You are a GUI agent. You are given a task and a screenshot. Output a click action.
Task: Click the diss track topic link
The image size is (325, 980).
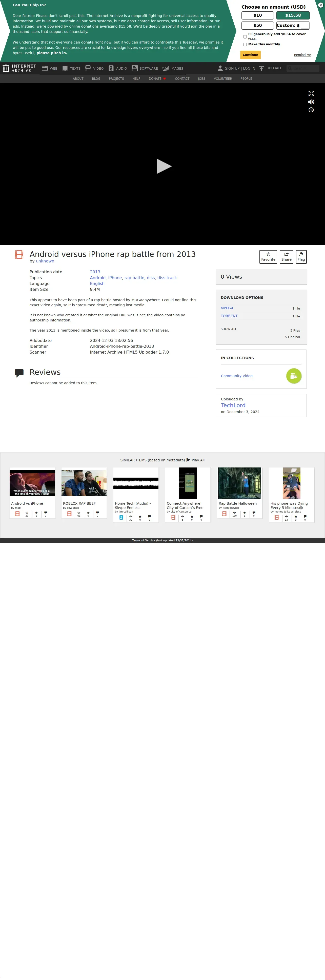[x=167, y=278]
